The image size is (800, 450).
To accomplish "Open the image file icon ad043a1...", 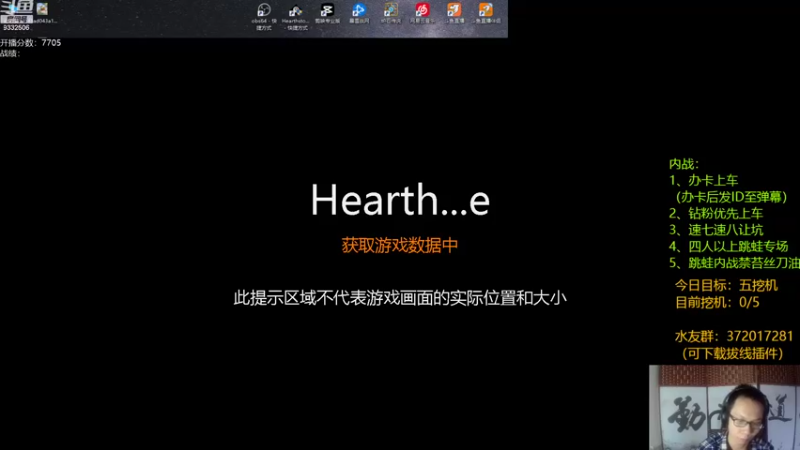I will point(42,9).
